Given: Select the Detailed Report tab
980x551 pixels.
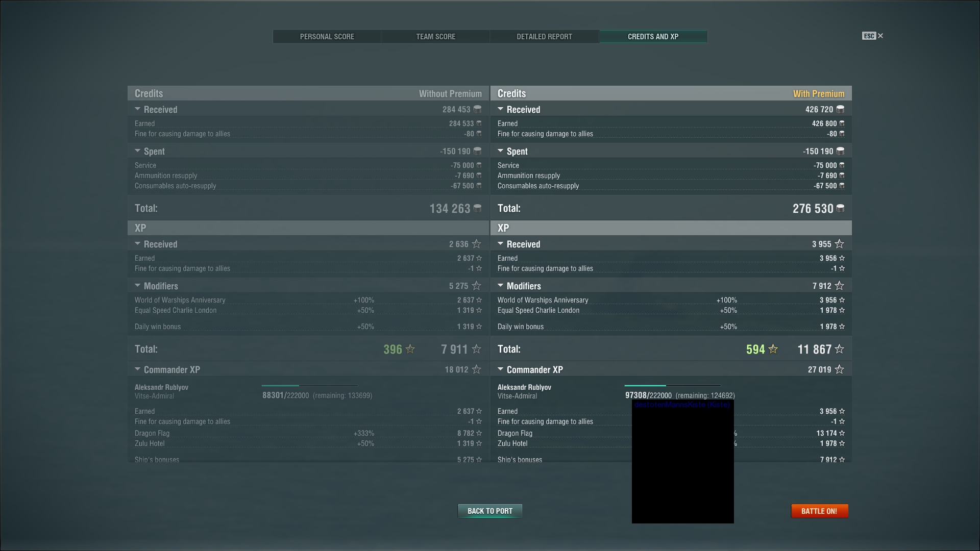Looking at the screenshot, I should 544,37.
